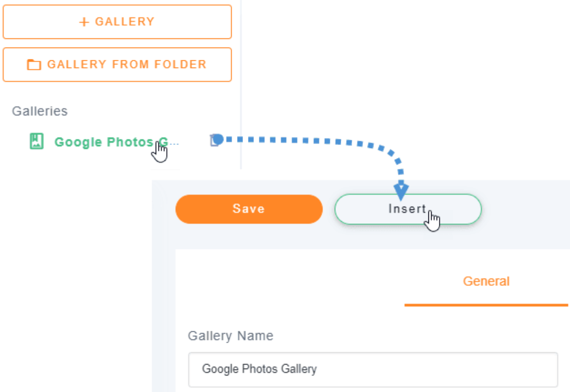This screenshot has height=392, width=570.
Task: Switch to the General tab
Action: click(x=486, y=281)
